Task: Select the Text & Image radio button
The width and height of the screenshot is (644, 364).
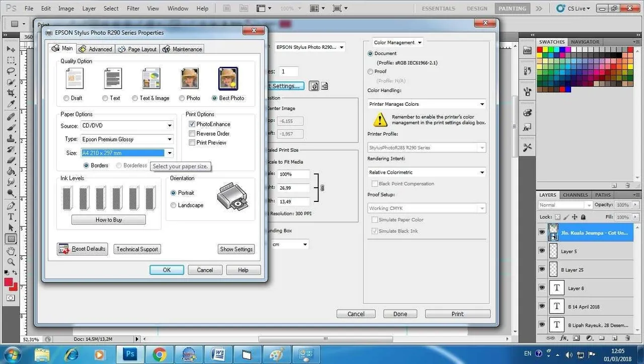Action: pyautogui.click(x=135, y=98)
